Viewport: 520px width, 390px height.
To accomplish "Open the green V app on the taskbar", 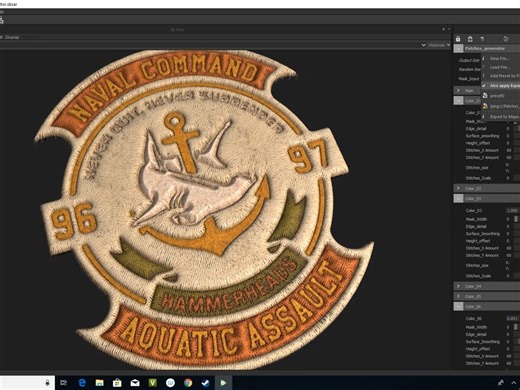I will [152, 383].
